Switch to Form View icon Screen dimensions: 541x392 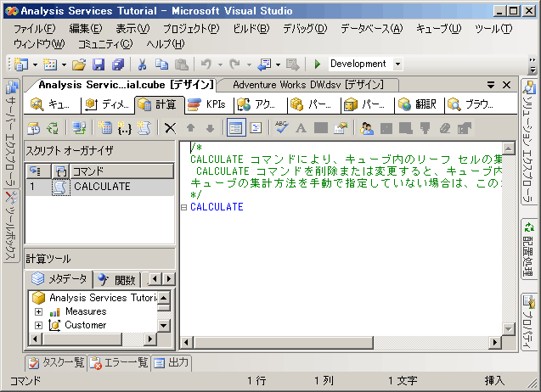236,128
